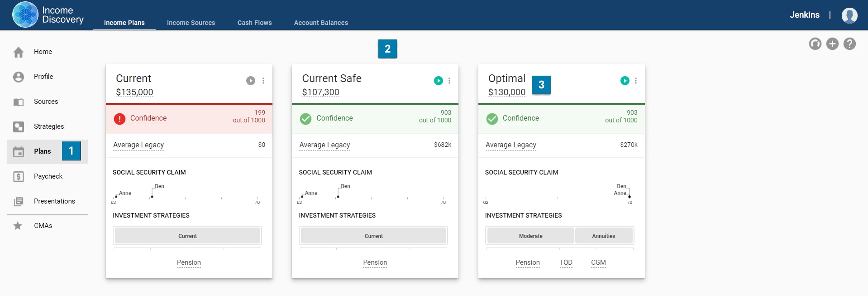Click Current plan title

click(x=134, y=78)
